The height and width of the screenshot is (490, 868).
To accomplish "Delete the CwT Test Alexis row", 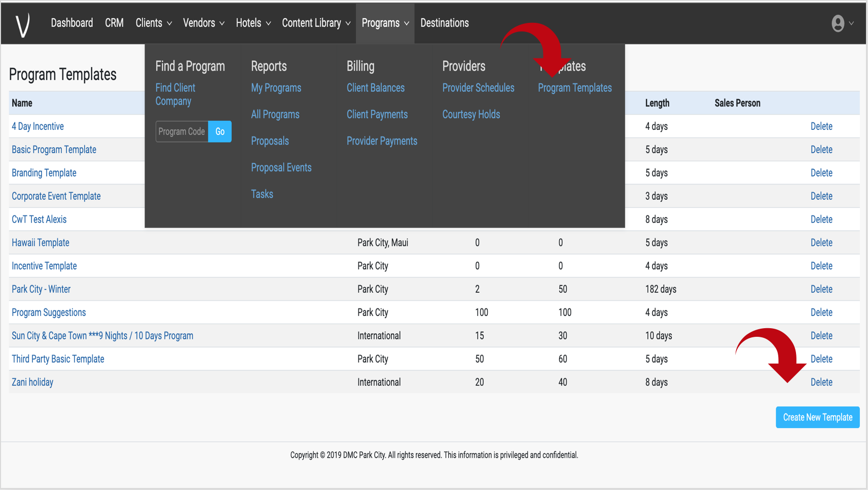I will (x=821, y=219).
